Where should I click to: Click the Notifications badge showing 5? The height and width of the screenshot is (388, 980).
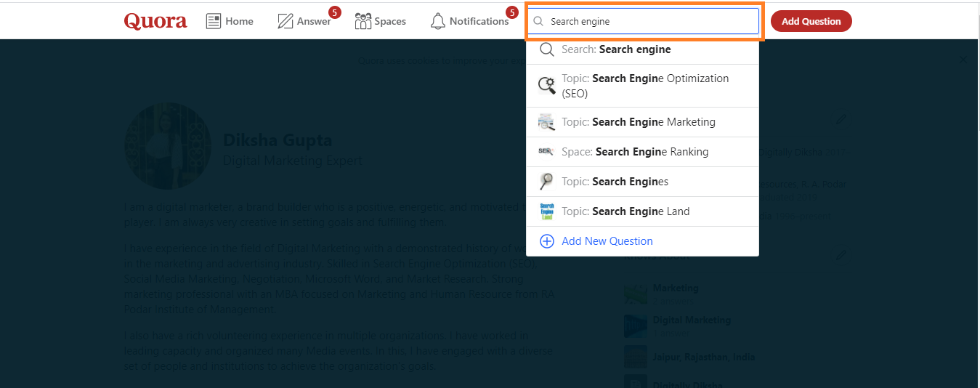[x=512, y=12]
